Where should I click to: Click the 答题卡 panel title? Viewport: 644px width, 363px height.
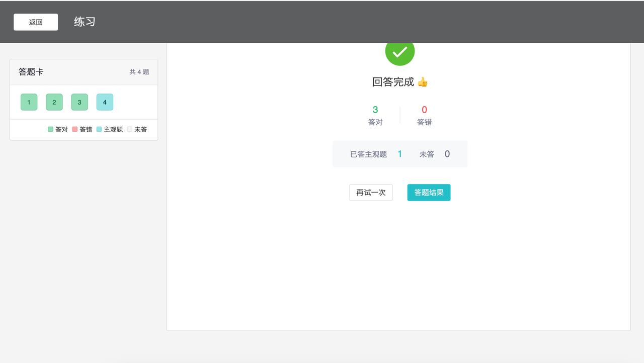tap(31, 72)
